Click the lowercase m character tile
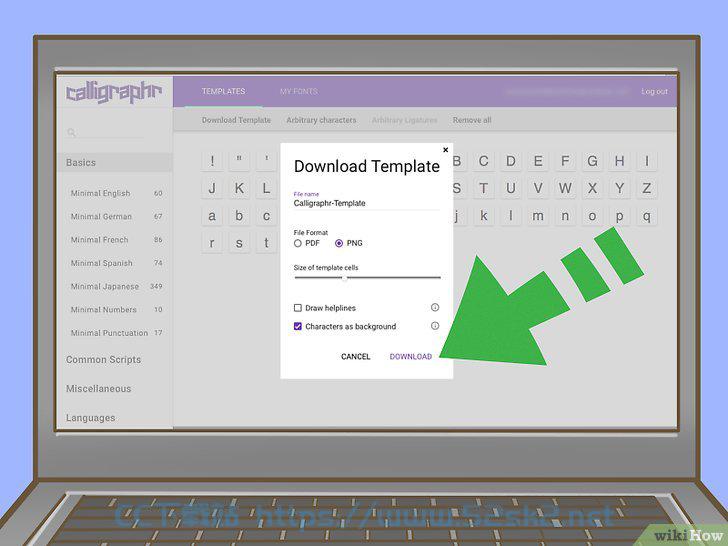Image resolution: width=728 pixels, height=546 pixels. click(x=538, y=216)
